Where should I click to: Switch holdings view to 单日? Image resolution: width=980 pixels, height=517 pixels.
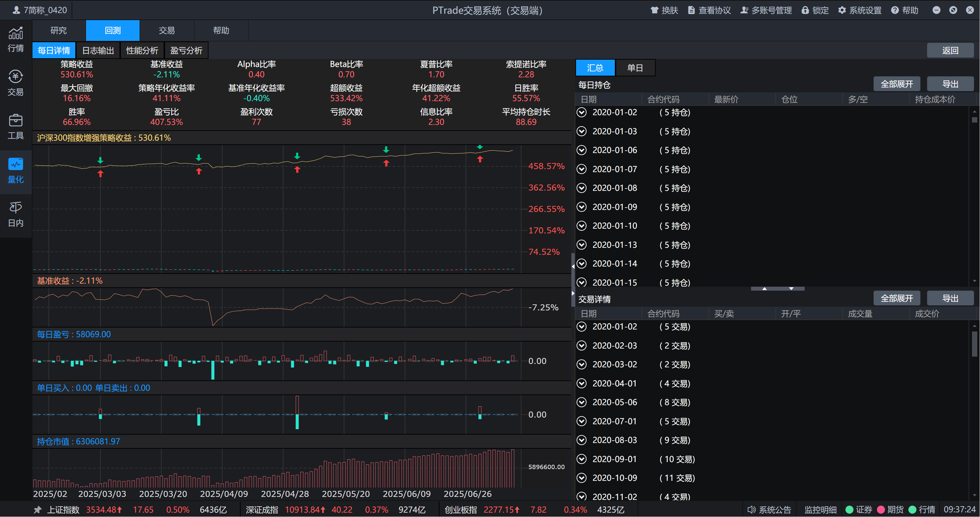[x=635, y=68]
